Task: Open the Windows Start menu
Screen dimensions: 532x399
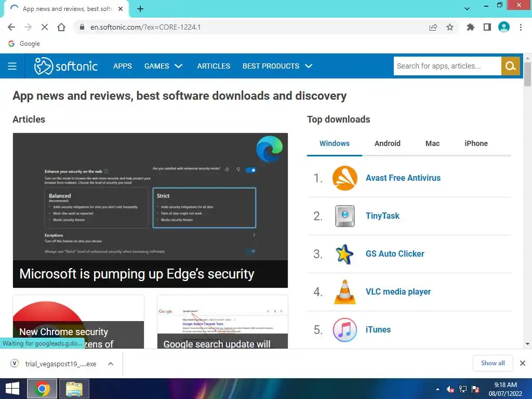Action: [12, 389]
